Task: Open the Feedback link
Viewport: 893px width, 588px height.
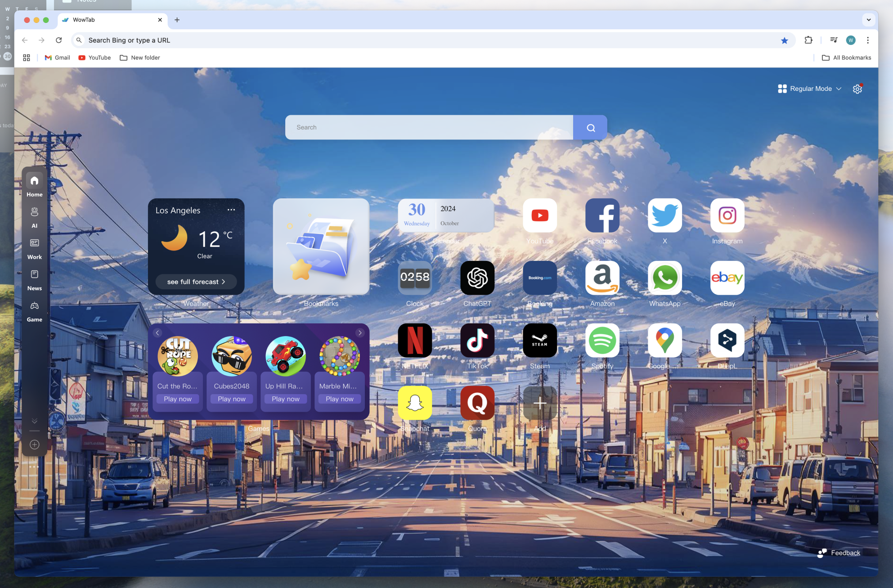Action: [x=839, y=553]
